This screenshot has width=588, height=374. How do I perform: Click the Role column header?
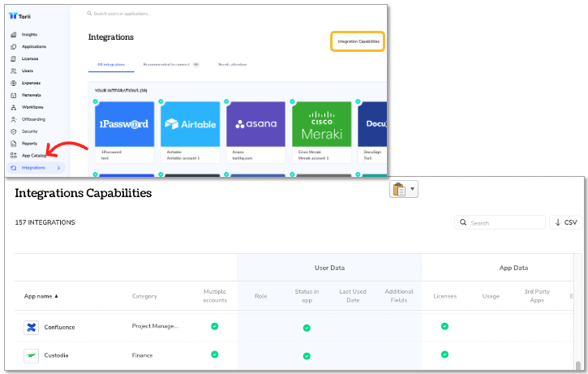(260, 296)
